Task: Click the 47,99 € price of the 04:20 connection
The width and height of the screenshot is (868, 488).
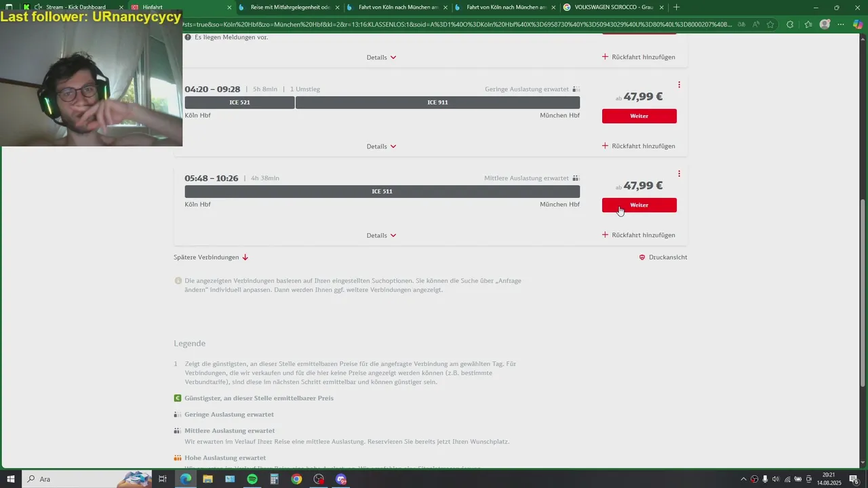Action: pyautogui.click(x=643, y=96)
